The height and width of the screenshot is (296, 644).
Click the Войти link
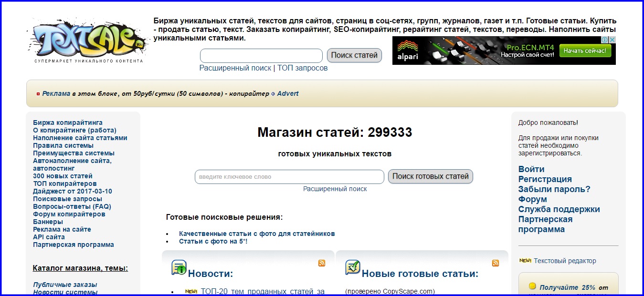point(531,169)
